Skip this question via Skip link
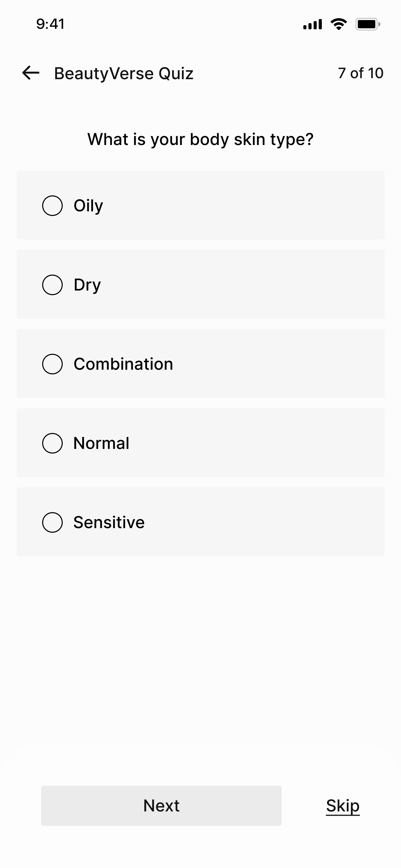The width and height of the screenshot is (401, 868). click(x=343, y=806)
